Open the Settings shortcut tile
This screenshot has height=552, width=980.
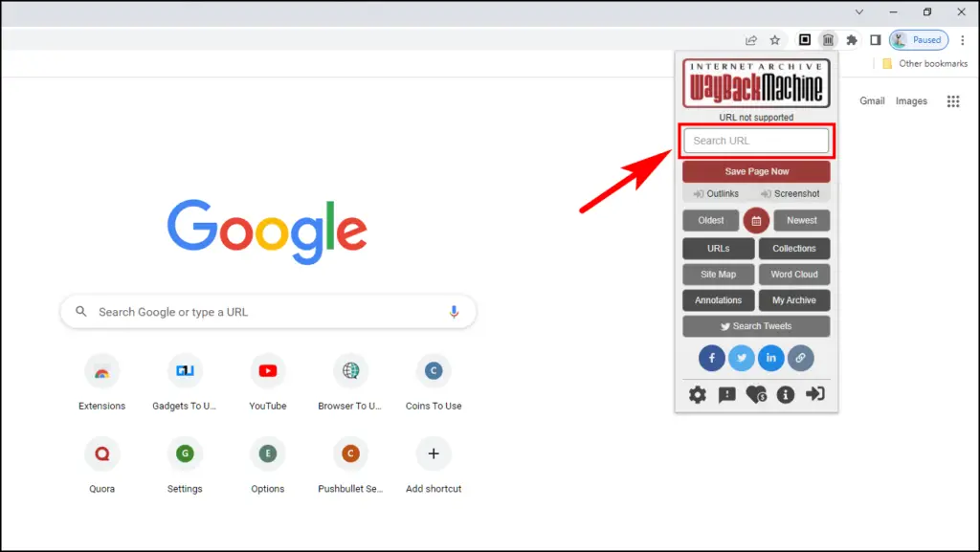pyautogui.click(x=185, y=463)
